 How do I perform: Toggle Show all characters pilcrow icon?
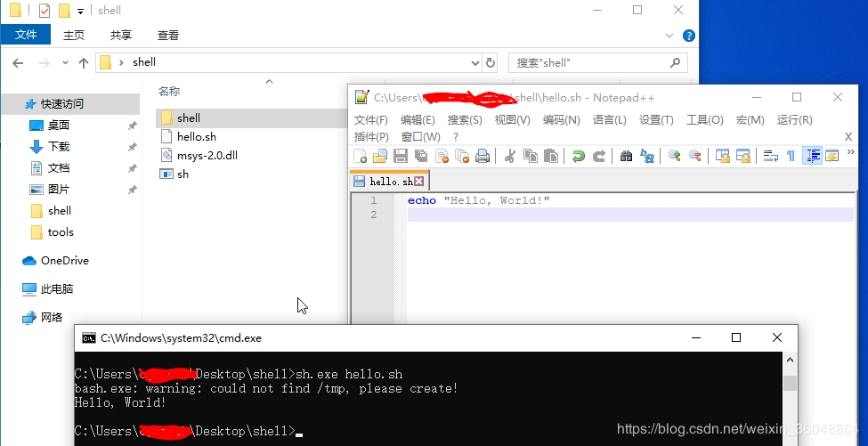point(791,156)
